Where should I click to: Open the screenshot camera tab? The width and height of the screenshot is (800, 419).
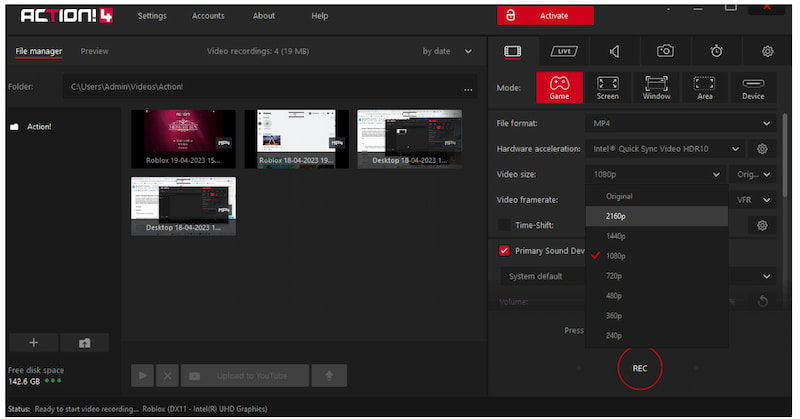665,51
